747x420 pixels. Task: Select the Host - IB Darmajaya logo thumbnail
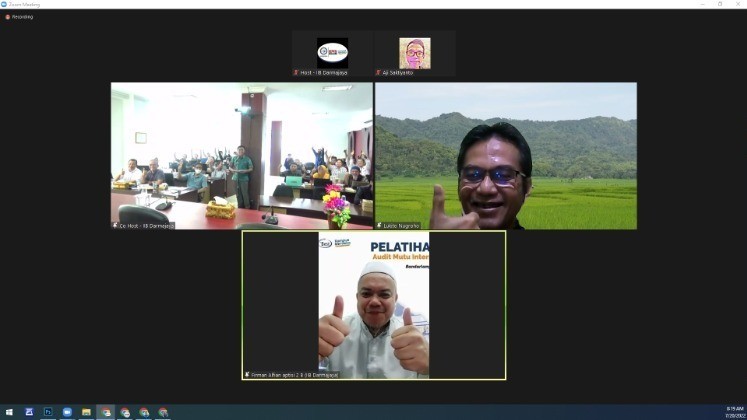click(333, 52)
